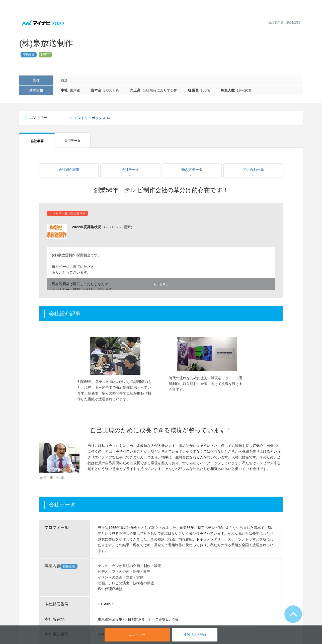Jump to the 会社紹介記事 section
Viewport: 322px width, 644px height.
tap(69, 171)
